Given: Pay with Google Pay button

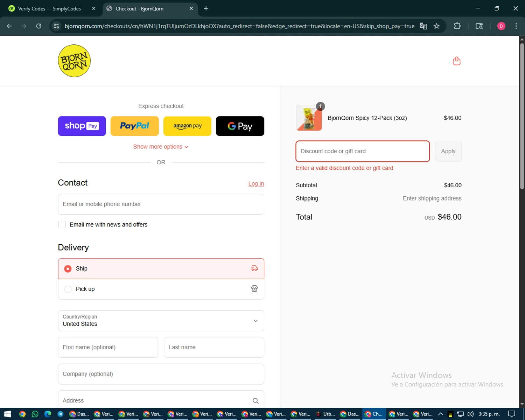Looking at the screenshot, I should (240, 126).
